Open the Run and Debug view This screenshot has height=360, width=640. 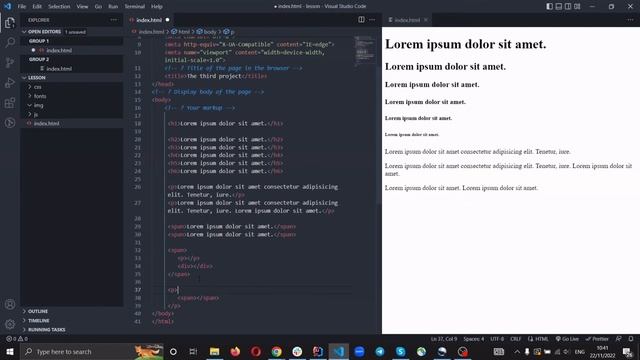coord(10,82)
